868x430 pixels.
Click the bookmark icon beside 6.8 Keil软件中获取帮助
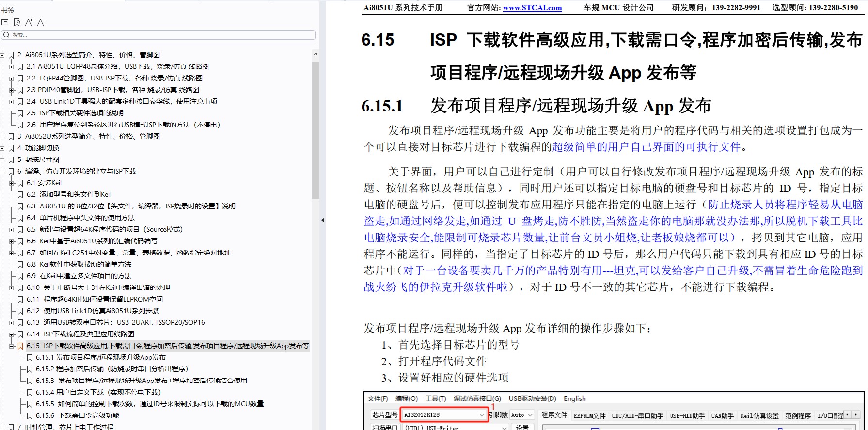pos(20,264)
